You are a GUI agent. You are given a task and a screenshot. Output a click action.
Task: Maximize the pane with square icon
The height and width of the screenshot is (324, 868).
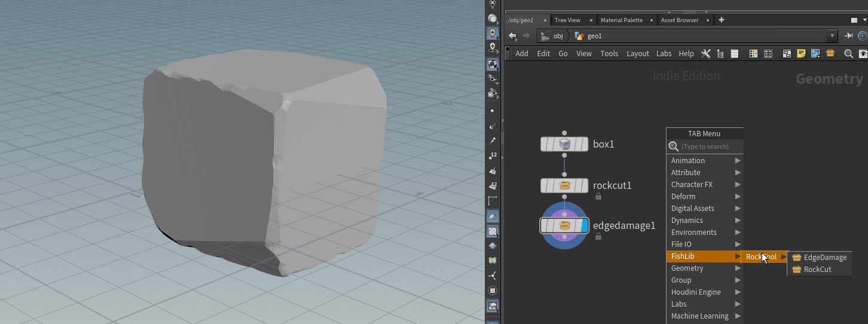click(x=854, y=20)
